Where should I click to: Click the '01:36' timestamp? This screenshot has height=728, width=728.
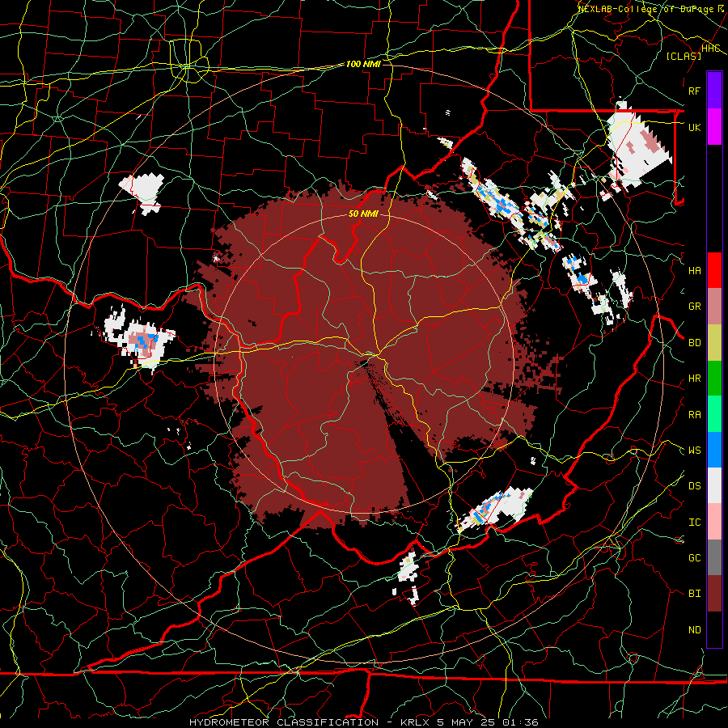click(x=520, y=722)
